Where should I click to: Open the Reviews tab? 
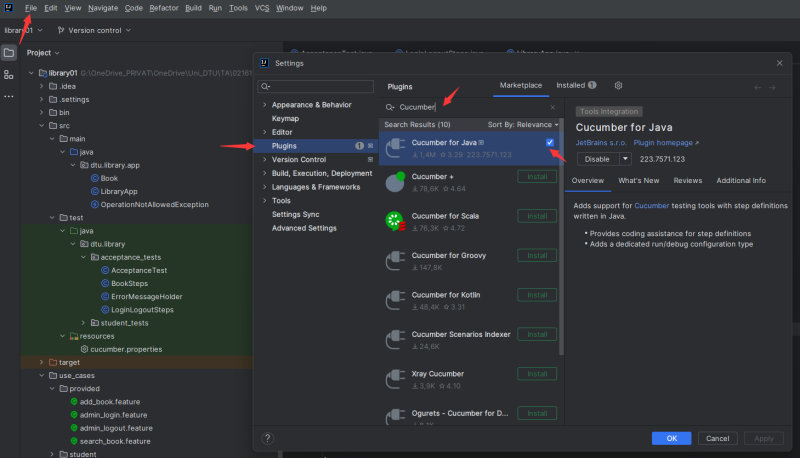coord(688,181)
